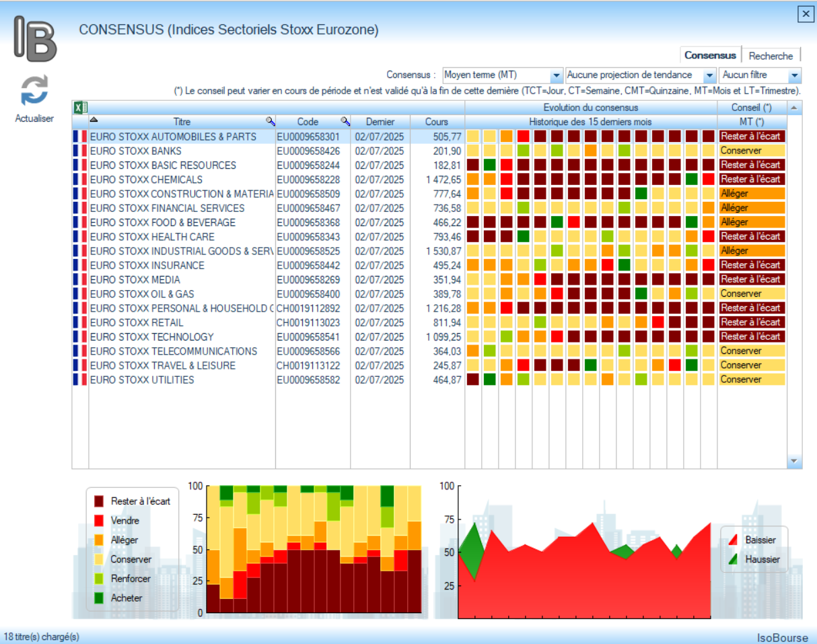Sort by the Cours column header
The width and height of the screenshot is (817, 644).
click(x=437, y=122)
